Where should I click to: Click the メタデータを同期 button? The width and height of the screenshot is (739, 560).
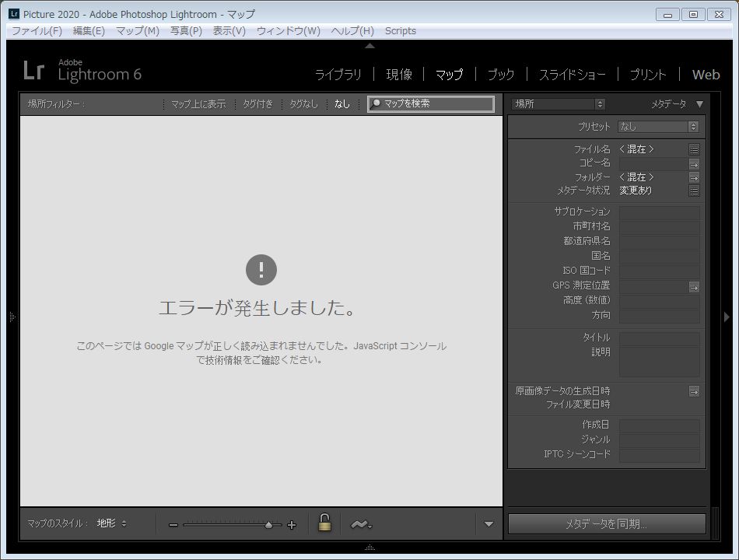(606, 524)
